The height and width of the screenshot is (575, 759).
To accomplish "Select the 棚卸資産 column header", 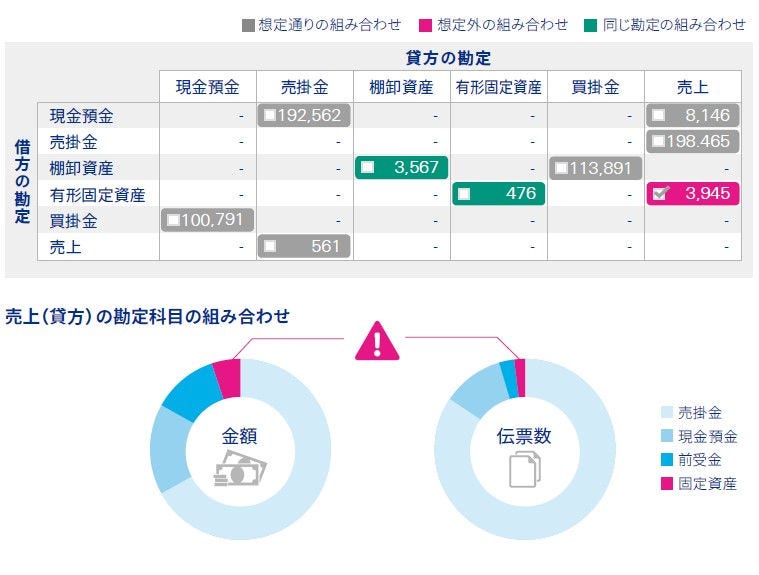I will click(402, 87).
